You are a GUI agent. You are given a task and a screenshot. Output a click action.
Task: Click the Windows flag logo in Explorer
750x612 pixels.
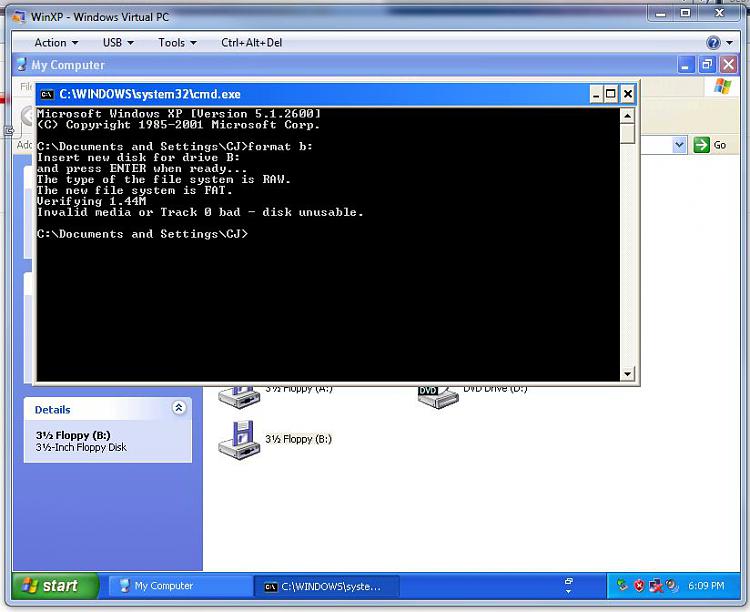[722, 87]
